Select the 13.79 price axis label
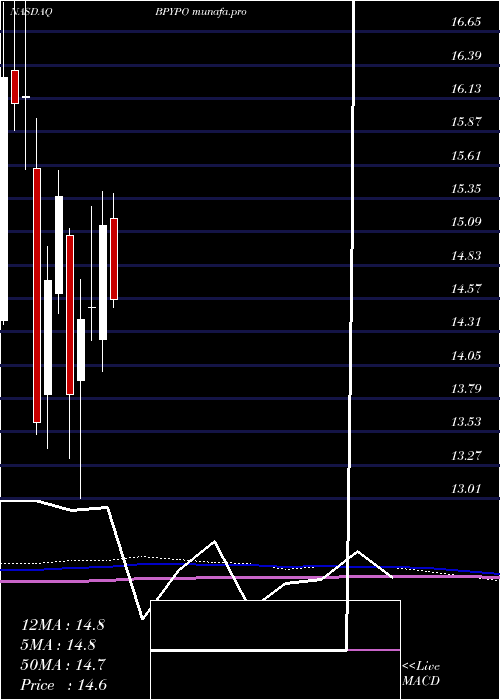 (466, 388)
